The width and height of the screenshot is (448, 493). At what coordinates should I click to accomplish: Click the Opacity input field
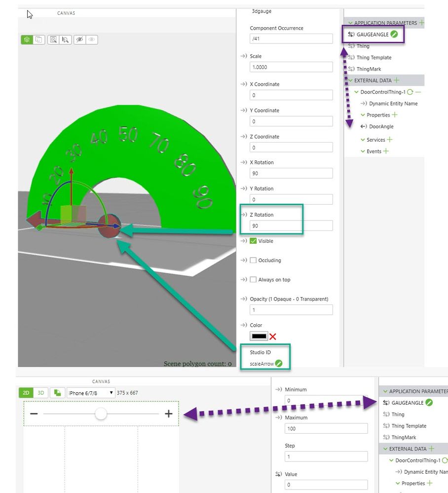[291, 310]
